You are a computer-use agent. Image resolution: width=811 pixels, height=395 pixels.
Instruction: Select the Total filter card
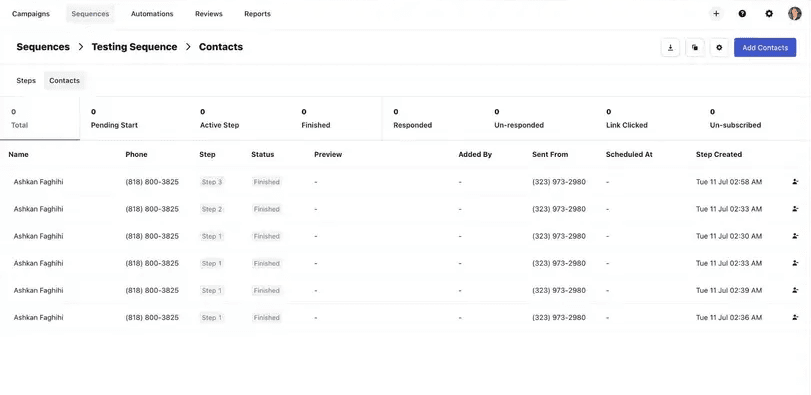click(x=40, y=118)
